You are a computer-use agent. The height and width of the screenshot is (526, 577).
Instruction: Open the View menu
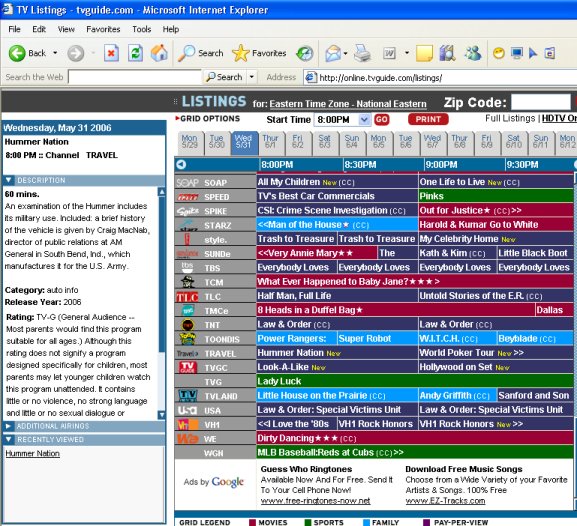(x=66, y=29)
